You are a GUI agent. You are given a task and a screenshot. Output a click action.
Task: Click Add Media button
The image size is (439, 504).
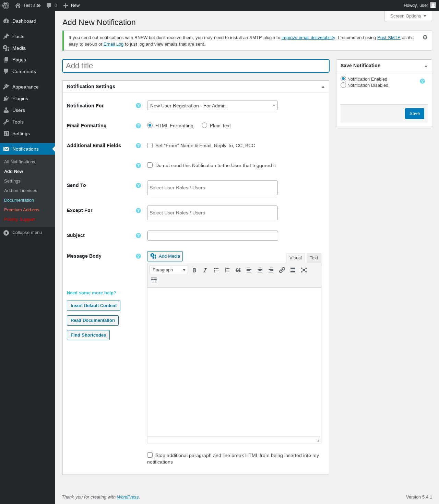pyautogui.click(x=165, y=256)
